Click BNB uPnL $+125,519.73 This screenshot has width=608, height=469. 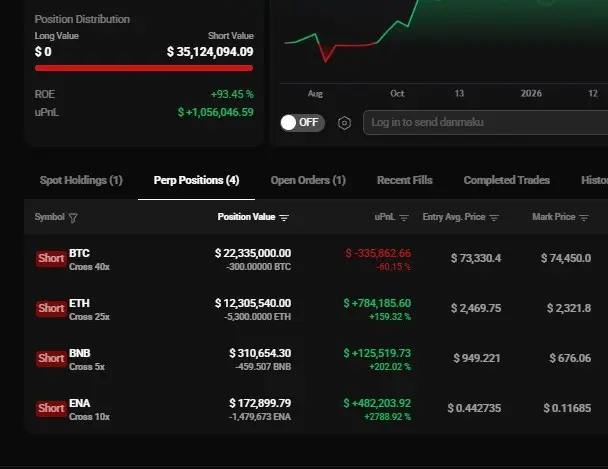pos(377,353)
